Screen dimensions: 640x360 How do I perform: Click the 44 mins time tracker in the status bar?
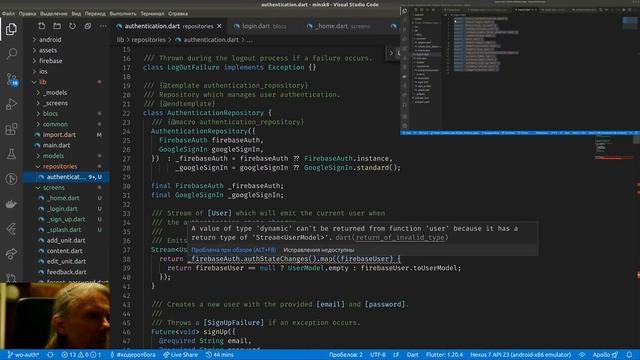(220, 355)
